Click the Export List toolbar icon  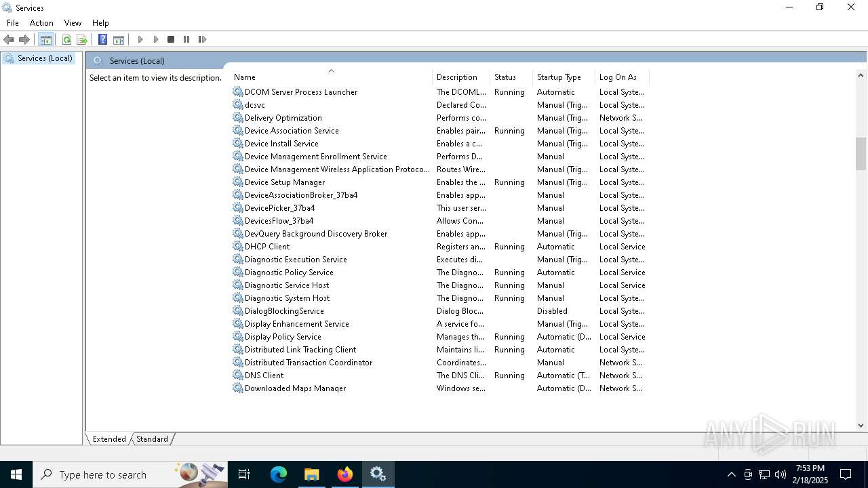82,39
